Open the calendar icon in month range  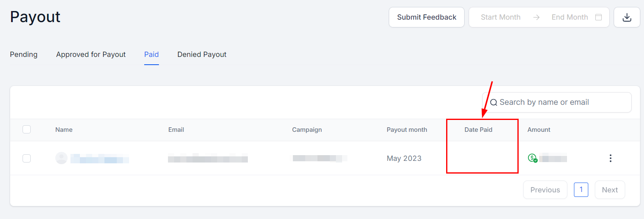(599, 17)
